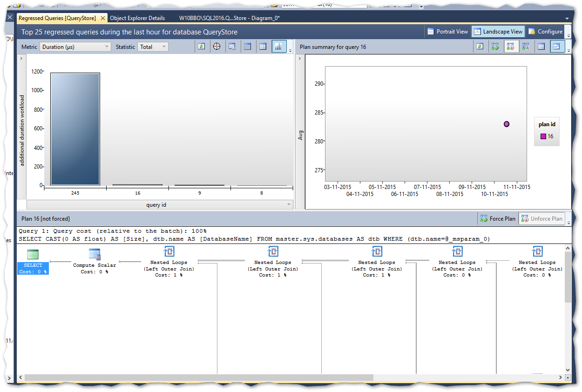Expand the plan summary side pane arrow

(x=299, y=58)
